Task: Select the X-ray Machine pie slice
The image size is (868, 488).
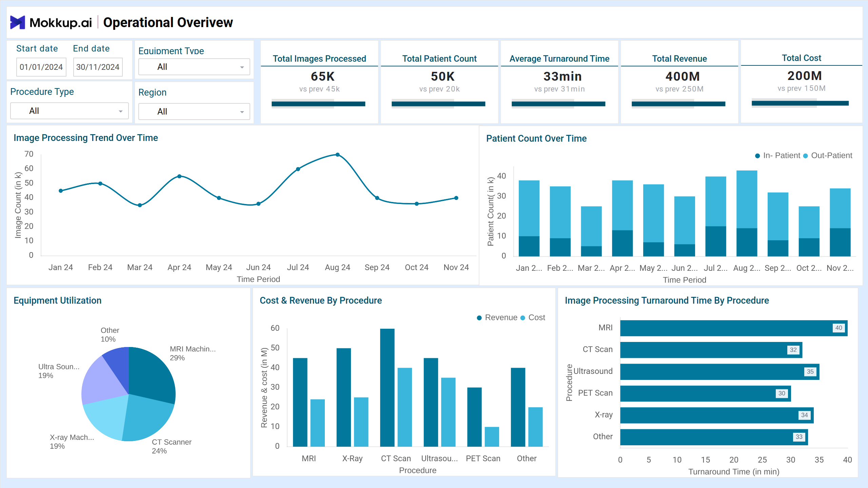Action: point(105,417)
